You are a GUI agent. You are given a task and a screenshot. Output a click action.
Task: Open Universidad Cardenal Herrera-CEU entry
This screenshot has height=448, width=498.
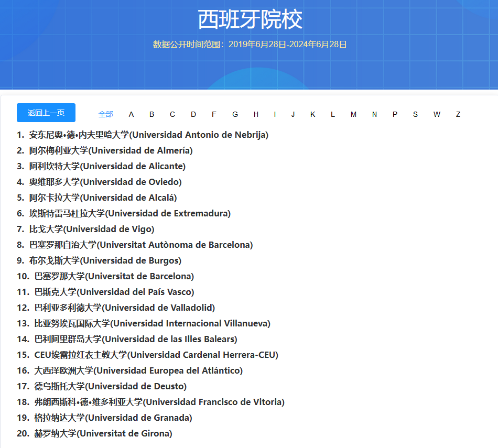pos(148,355)
